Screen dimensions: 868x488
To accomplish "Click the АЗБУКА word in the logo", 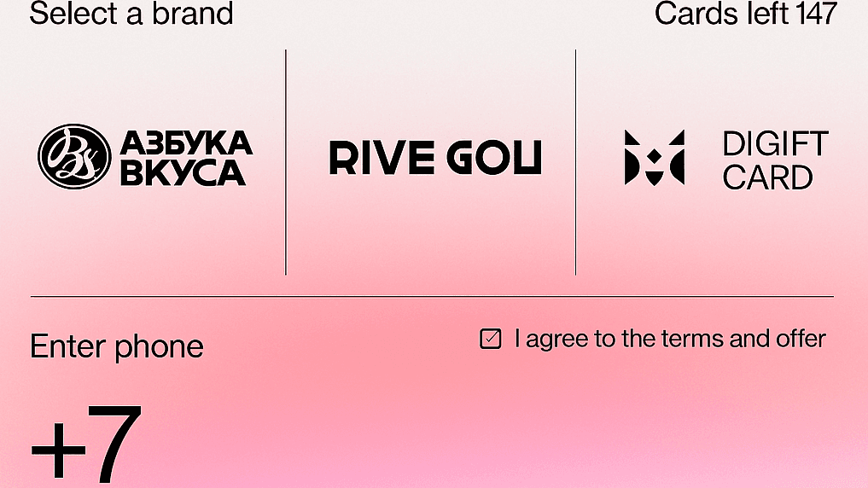I will [186, 142].
